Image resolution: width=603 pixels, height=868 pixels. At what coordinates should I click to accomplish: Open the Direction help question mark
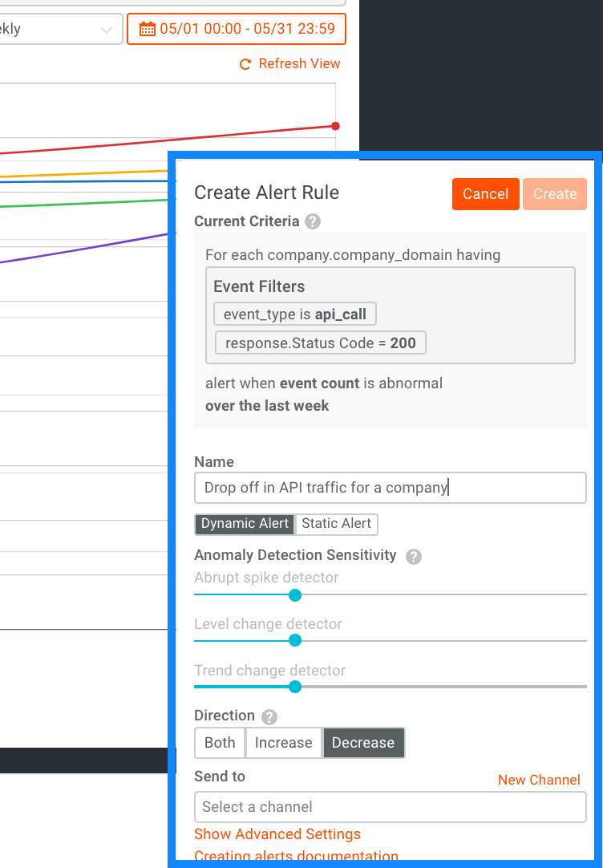[x=269, y=717]
